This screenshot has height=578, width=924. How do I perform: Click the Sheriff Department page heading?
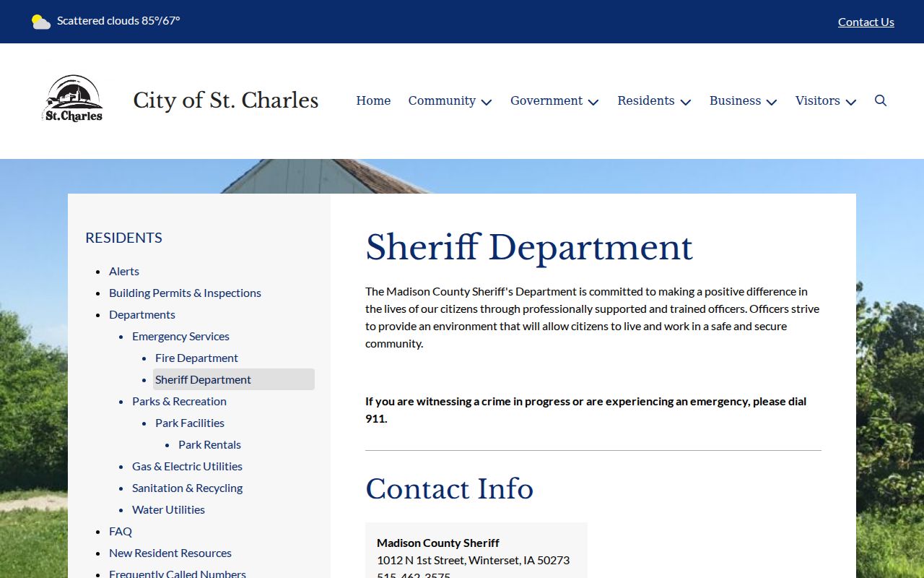(x=529, y=248)
